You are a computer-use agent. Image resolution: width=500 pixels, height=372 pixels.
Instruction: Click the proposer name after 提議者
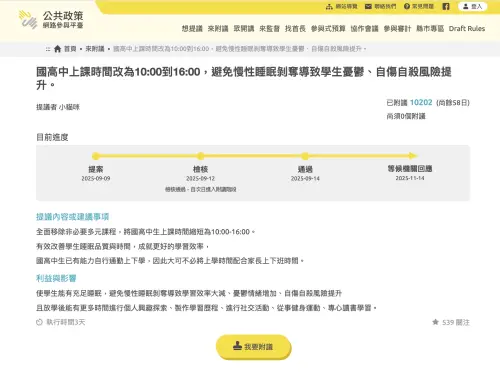coord(69,107)
